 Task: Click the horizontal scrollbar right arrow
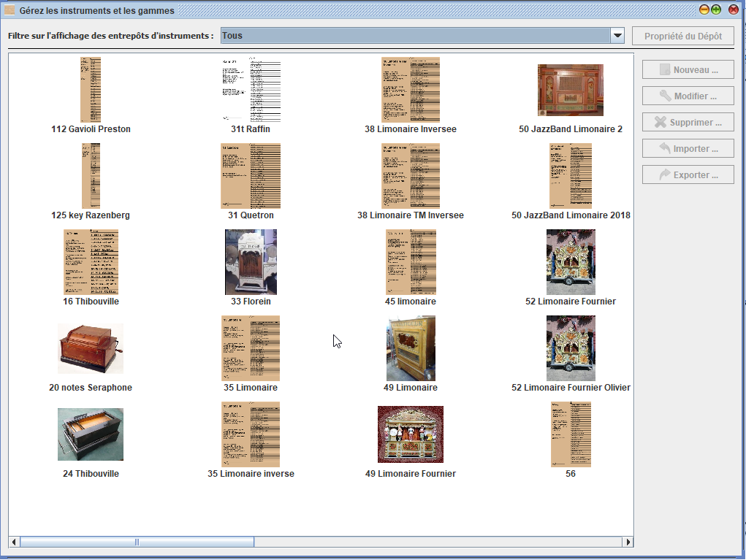628,542
